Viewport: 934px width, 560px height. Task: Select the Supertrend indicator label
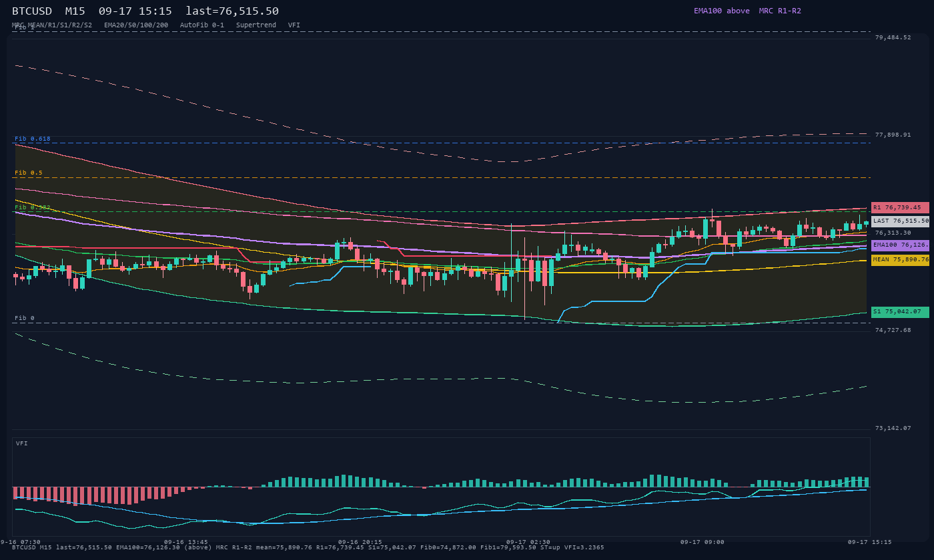coord(256,25)
